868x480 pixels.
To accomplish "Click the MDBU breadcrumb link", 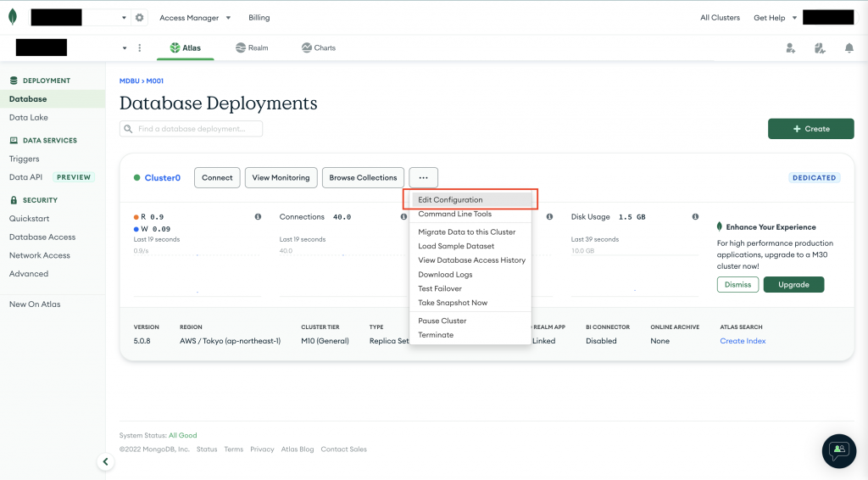I will click(x=130, y=81).
